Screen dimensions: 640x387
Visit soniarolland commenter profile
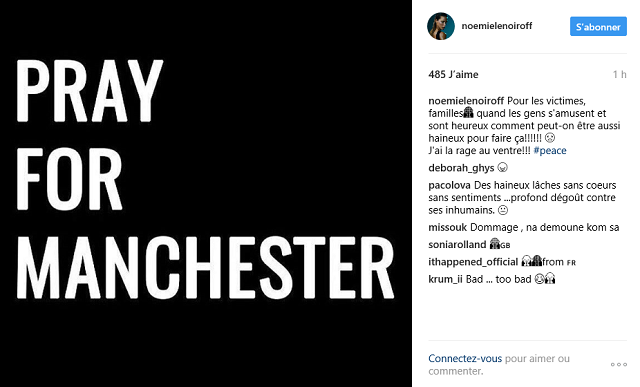coord(457,245)
